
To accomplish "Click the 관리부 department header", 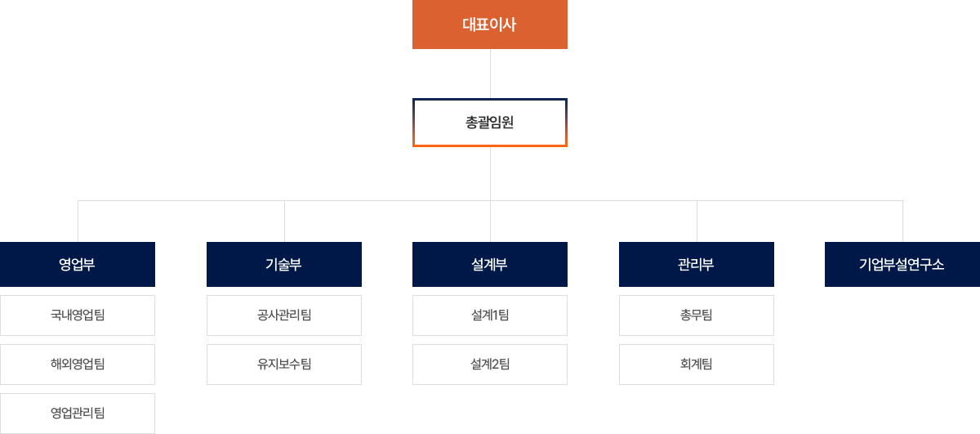I will point(697,264).
